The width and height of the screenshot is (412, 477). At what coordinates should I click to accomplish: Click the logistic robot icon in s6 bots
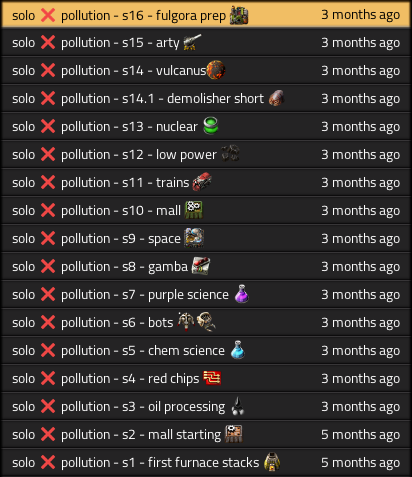(x=186, y=322)
